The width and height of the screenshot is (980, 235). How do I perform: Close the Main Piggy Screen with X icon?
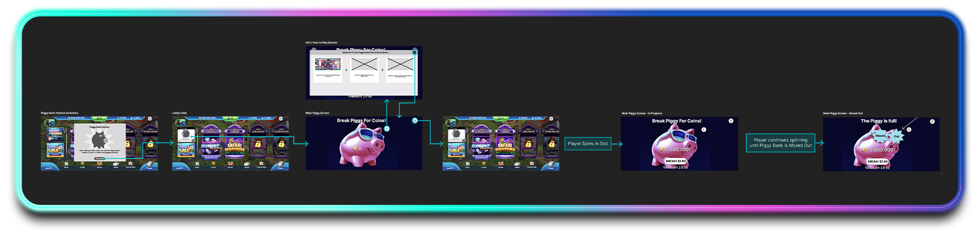[x=415, y=121]
